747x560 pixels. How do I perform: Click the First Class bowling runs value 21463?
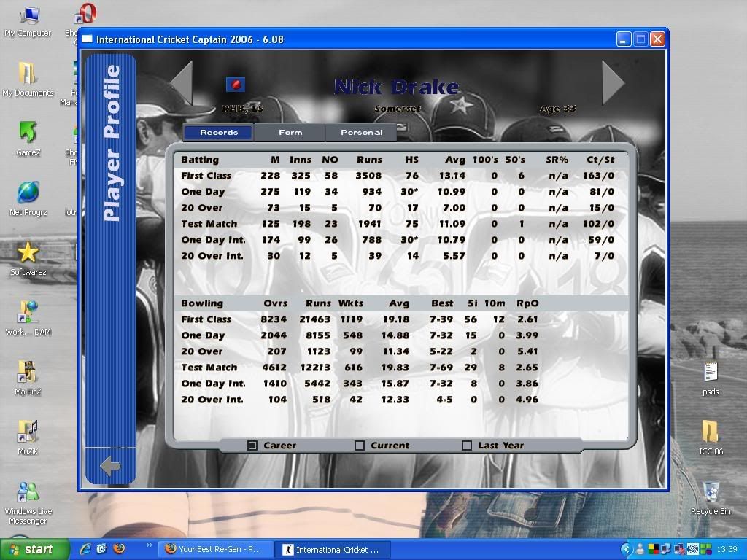[x=315, y=319]
